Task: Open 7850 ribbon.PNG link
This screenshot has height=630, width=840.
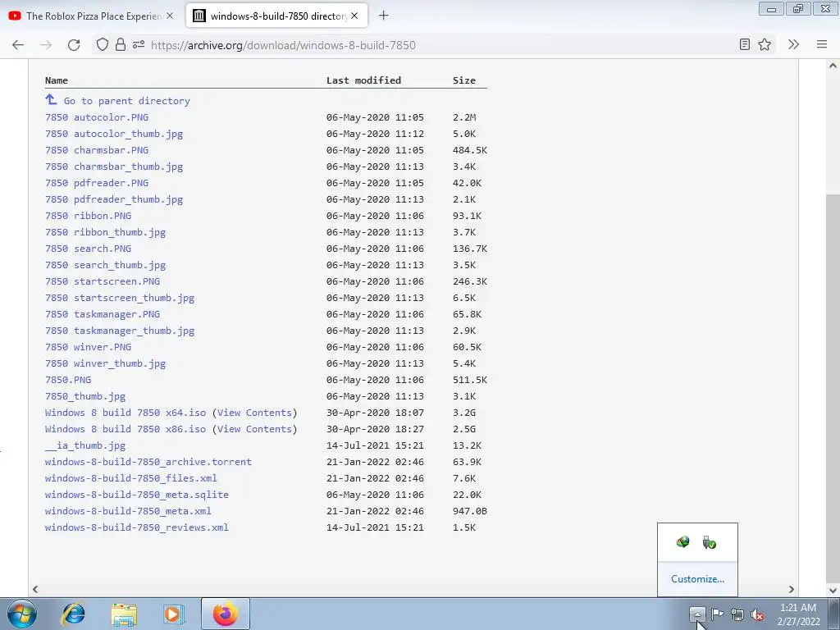Action: (x=88, y=216)
